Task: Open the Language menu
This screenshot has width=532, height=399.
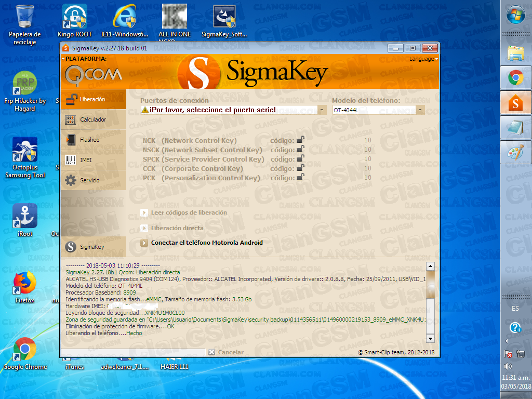Action: 423,59
